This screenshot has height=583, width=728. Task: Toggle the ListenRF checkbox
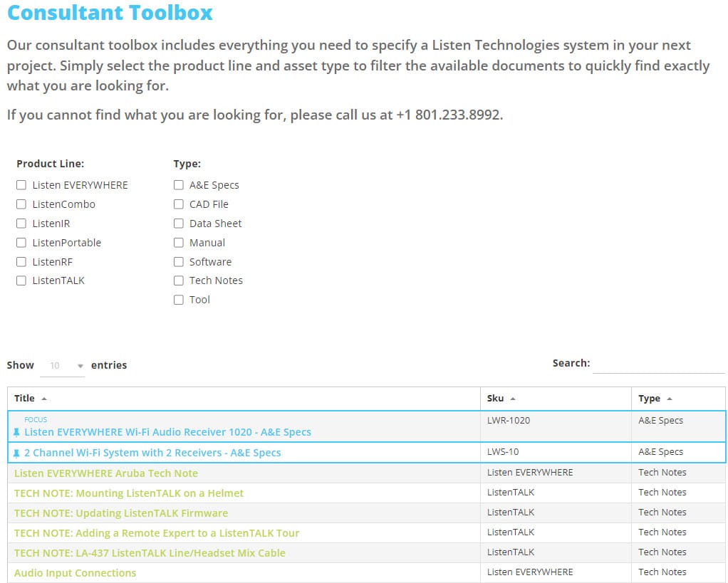tap(21, 261)
